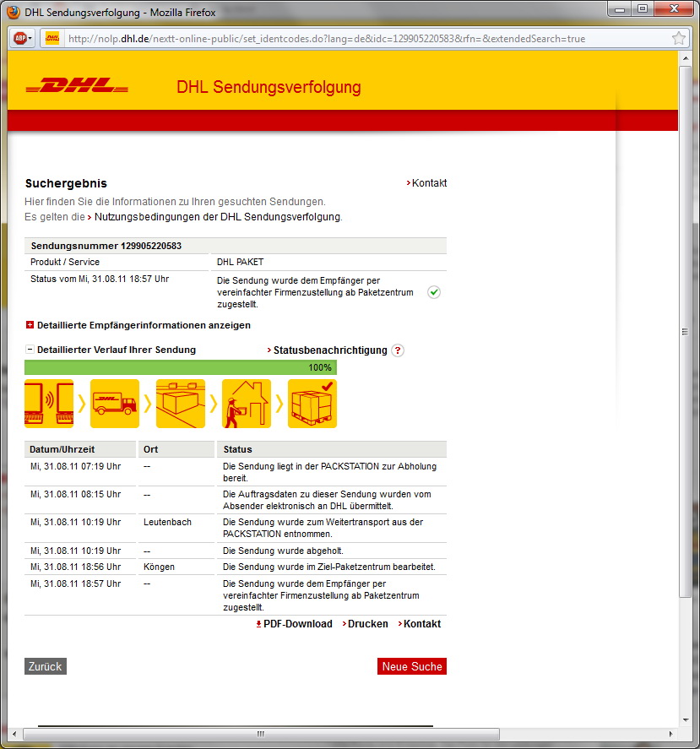The image size is (700, 749).
Task: Start a Neue Suche
Action: click(411, 667)
